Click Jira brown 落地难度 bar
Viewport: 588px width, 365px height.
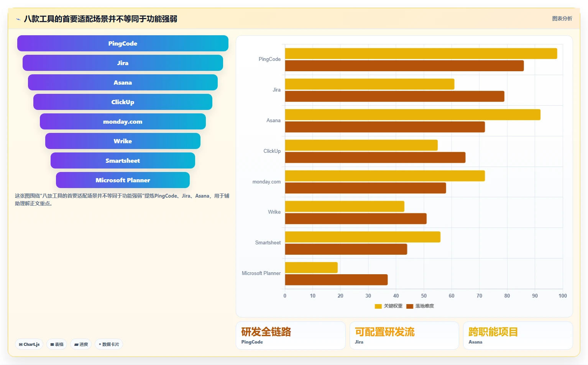pyautogui.click(x=394, y=97)
